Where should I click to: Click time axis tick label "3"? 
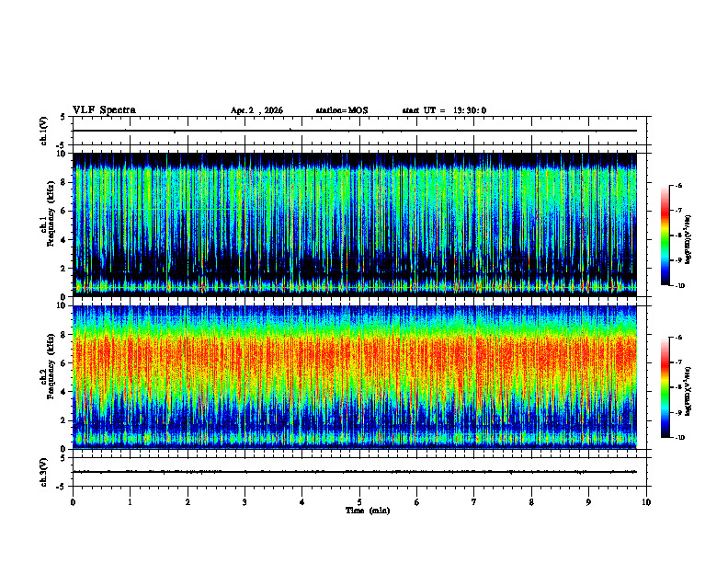245,502
